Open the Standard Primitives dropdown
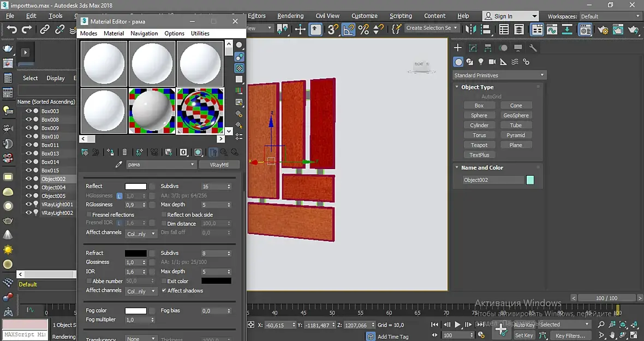Image resolution: width=644 pixels, height=341 pixels. pos(499,75)
